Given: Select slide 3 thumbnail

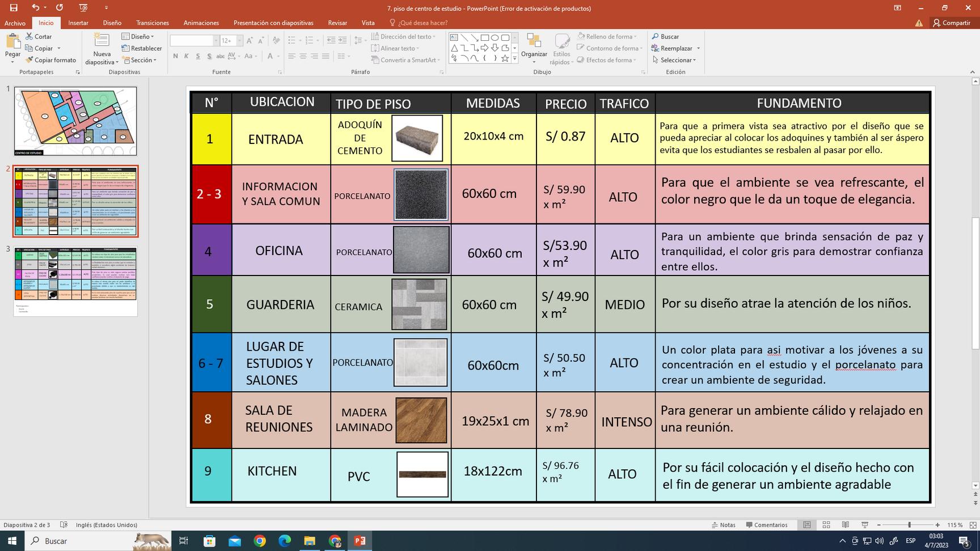Looking at the screenshot, I should click(75, 281).
